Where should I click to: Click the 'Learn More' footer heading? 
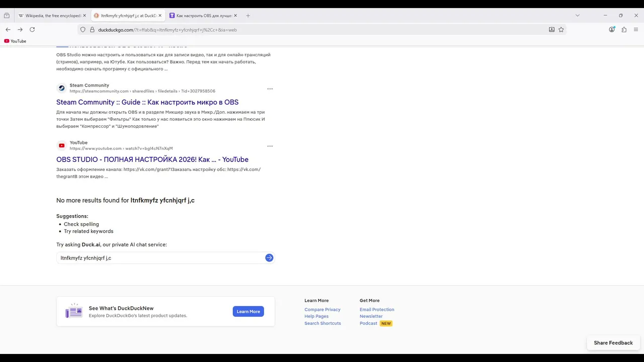[316, 301]
